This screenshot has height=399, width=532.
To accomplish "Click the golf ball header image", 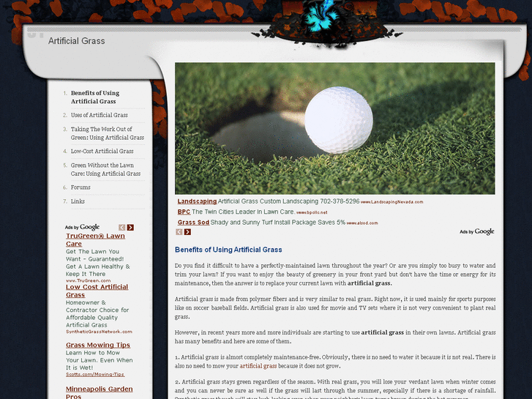I will 335,128.
